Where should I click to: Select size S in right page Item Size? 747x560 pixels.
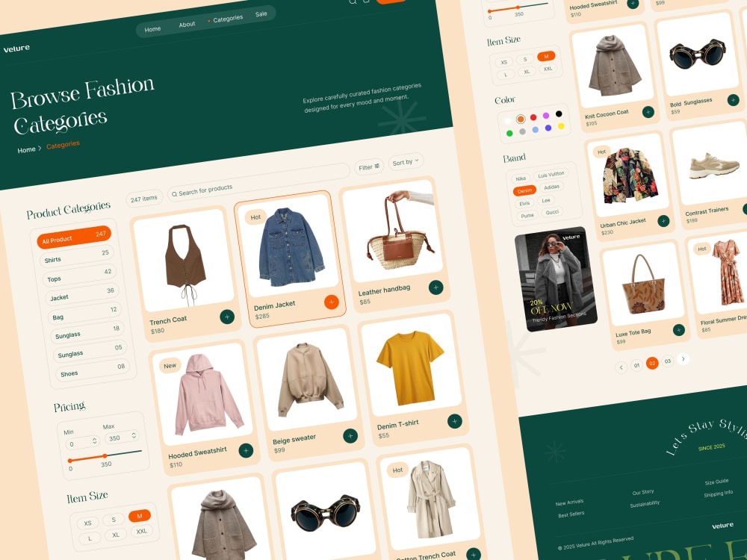pos(525,59)
